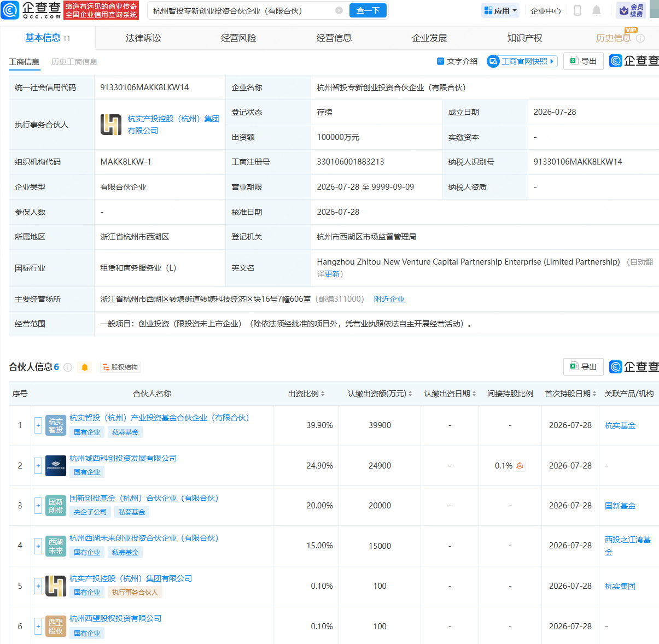
Task: Click the 国新创投 avatar icon
Action: pyautogui.click(x=56, y=506)
